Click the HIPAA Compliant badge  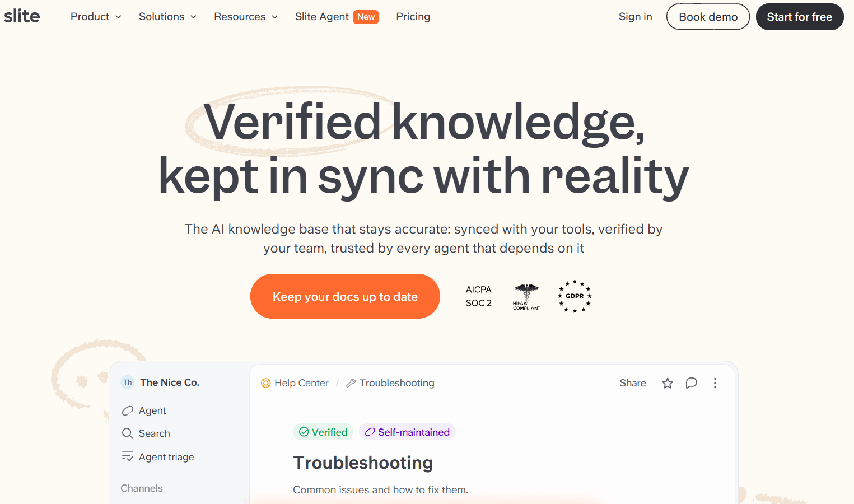[x=526, y=297]
